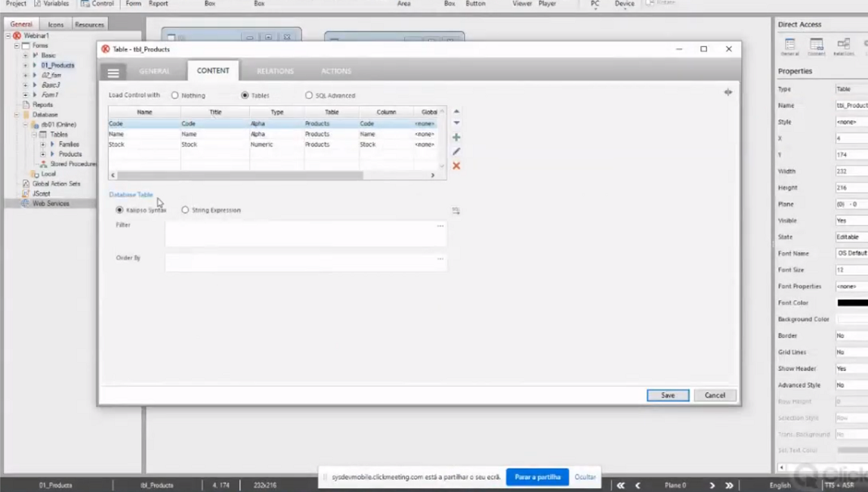Screen dimensions: 868x492
Task: Click the Cancel button
Action: pyautogui.click(x=715, y=395)
